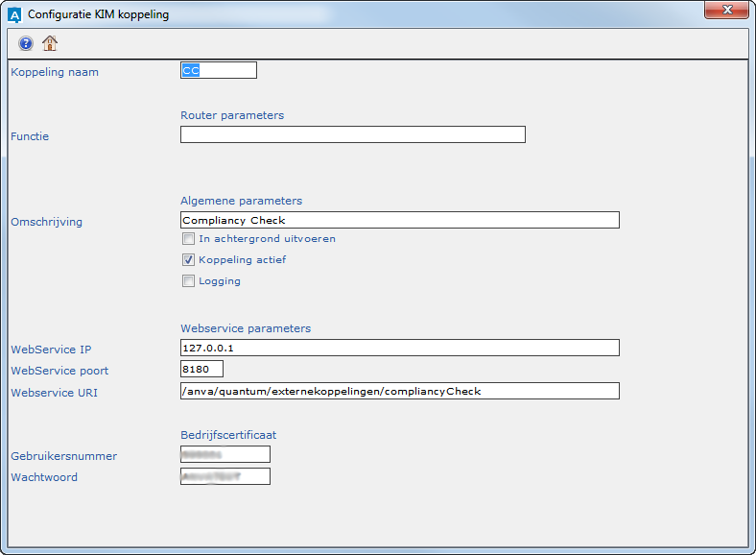The width and height of the screenshot is (756, 555).
Task: Click the window title 'Configuratie KIM koppeling'
Action: coord(98,15)
